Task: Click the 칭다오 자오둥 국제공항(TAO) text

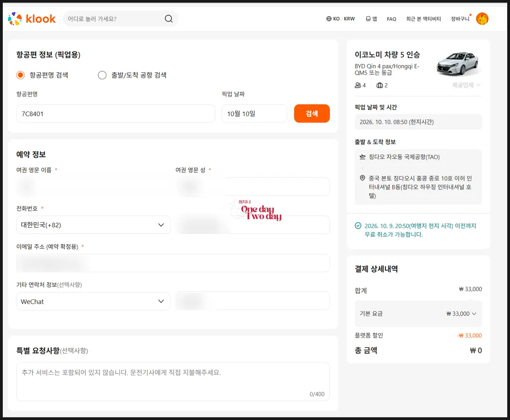Action: tap(404, 157)
